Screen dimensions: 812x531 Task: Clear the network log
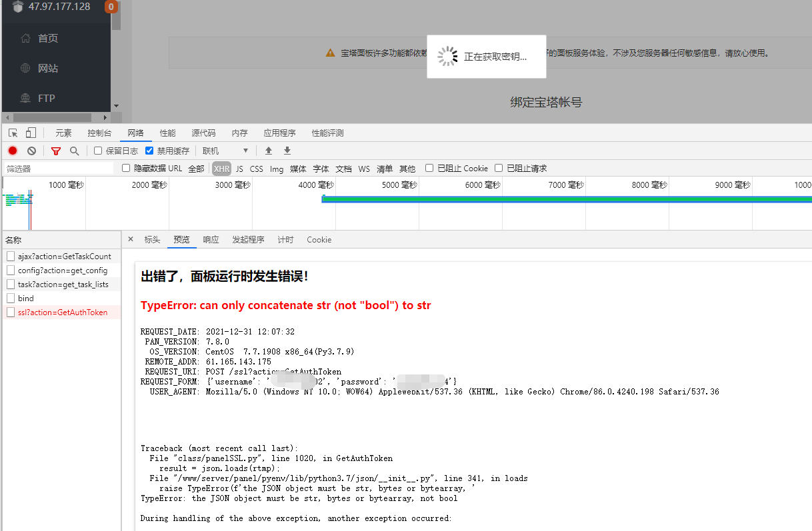click(31, 151)
